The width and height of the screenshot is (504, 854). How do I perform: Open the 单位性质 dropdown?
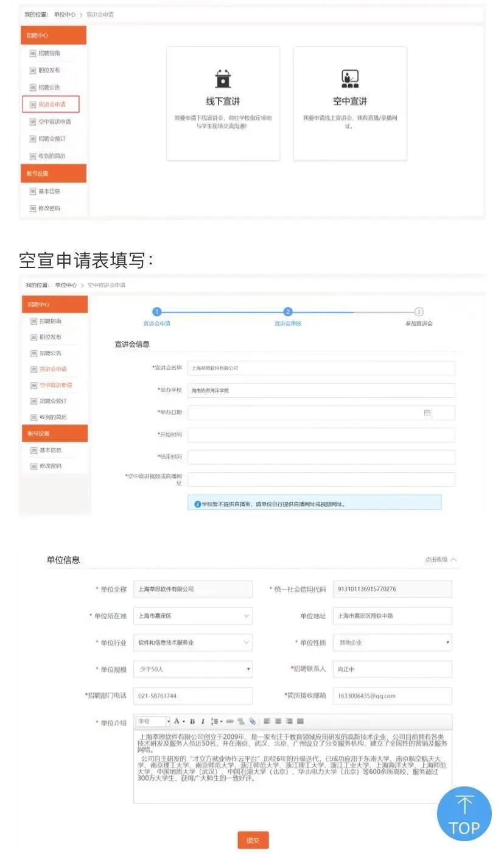[x=392, y=643]
